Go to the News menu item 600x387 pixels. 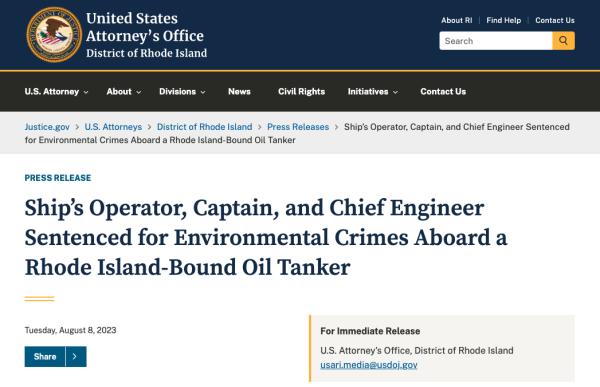tap(239, 91)
